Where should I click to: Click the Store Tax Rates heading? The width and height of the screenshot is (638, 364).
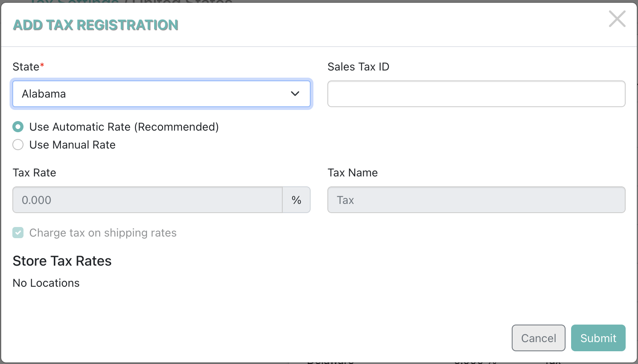click(x=62, y=261)
